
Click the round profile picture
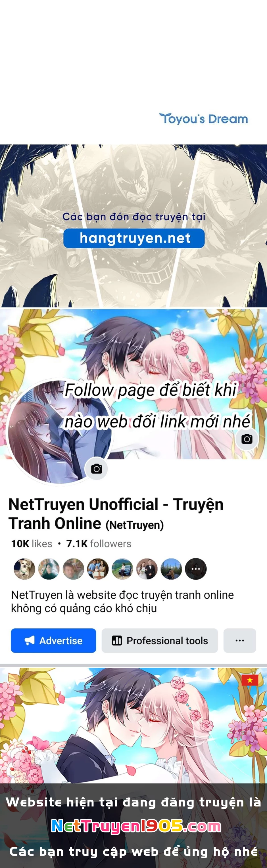[59, 432]
